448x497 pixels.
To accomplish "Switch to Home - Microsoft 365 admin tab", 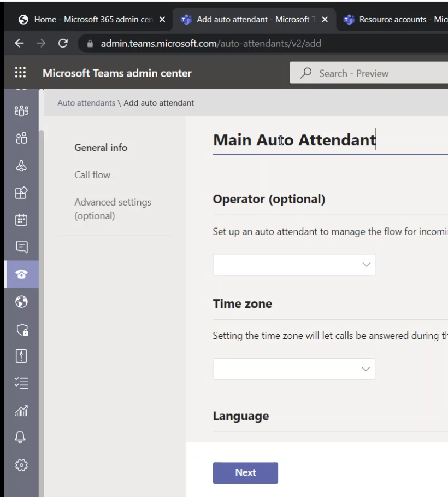I will tap(87, 20).
